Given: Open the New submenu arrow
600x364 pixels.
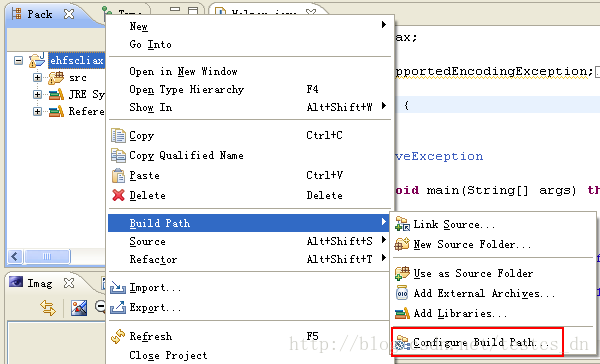Looking at the screenshot, I should [x=384, y=25].
